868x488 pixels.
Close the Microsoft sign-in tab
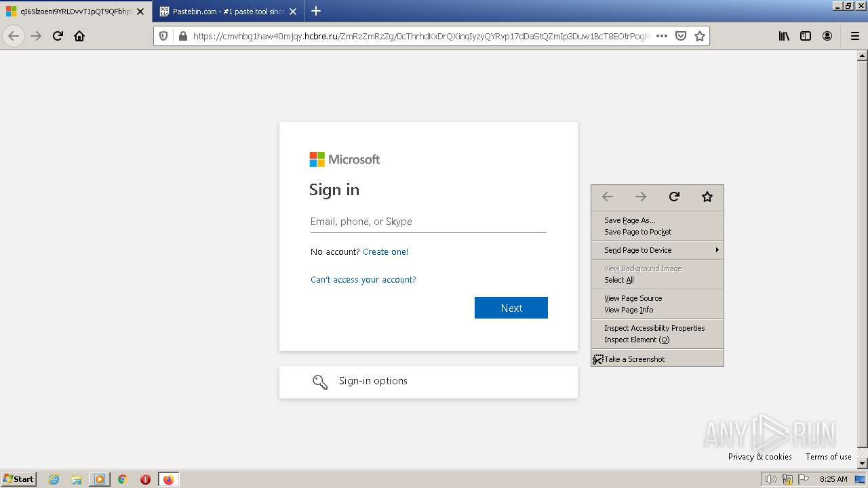(140, 12)
